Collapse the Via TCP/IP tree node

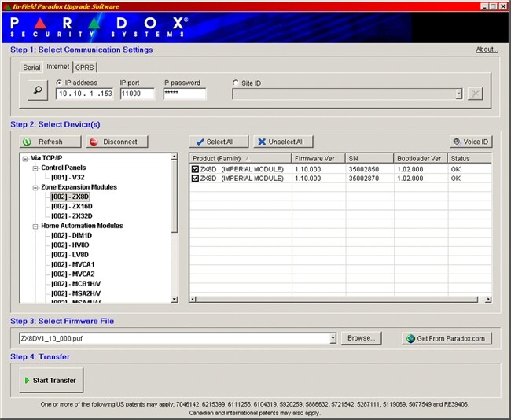(x=25, y=158)
